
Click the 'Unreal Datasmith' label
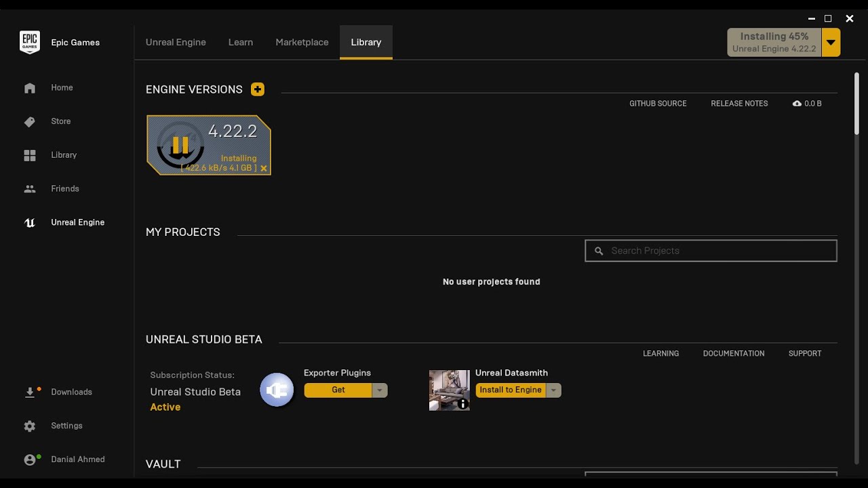511,373
